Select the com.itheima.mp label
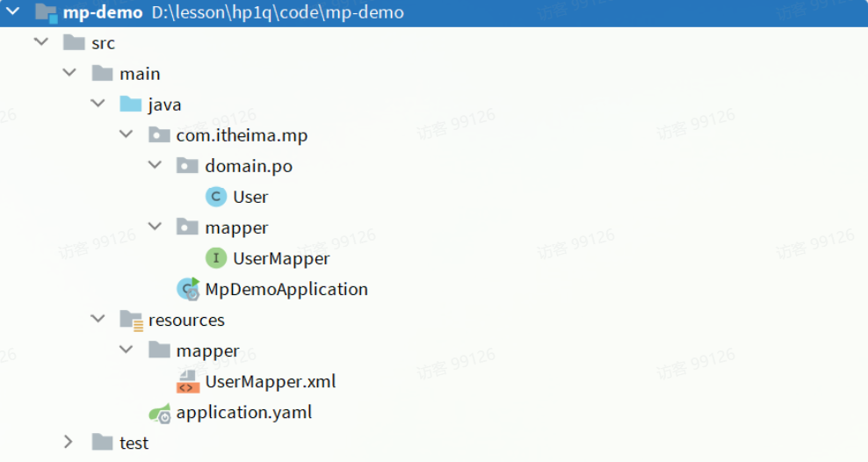Image resolution: width=868 pixels, height=462 pixels. pos(242,136)
